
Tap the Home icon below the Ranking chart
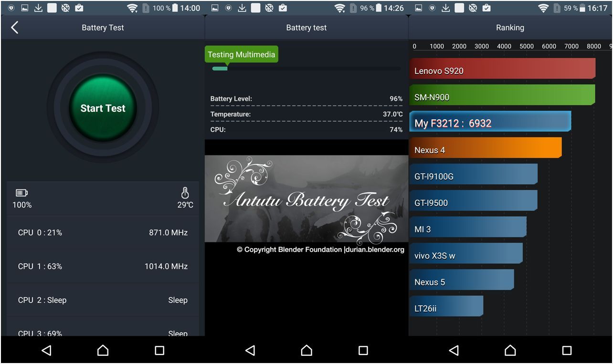(510, 351)
